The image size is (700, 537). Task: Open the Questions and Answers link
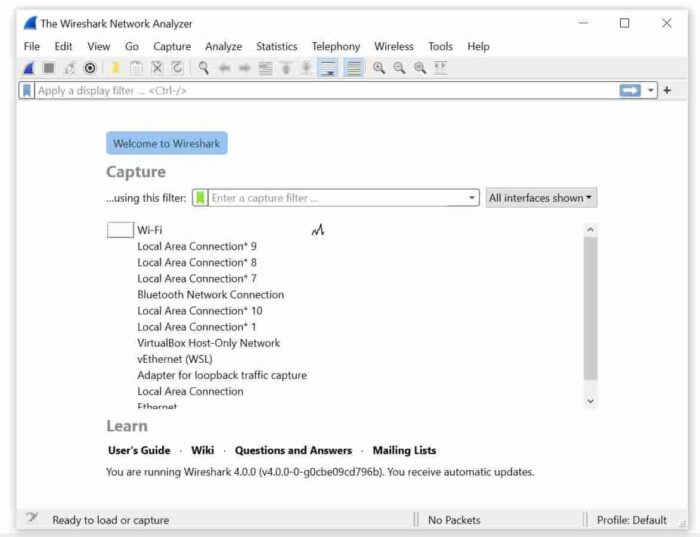(x=293, y=450)
